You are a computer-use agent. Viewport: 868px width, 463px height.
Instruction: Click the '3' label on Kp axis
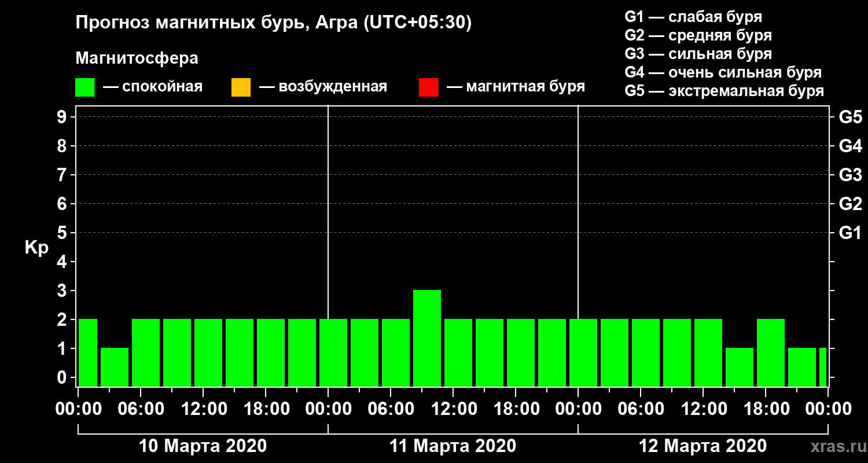[63, 291]
